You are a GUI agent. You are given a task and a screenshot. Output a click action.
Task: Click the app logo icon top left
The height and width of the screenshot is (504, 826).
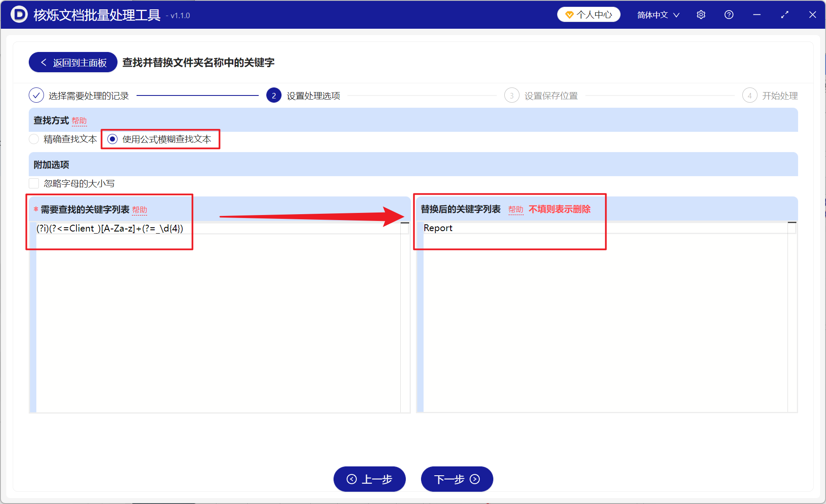point(19,14)
